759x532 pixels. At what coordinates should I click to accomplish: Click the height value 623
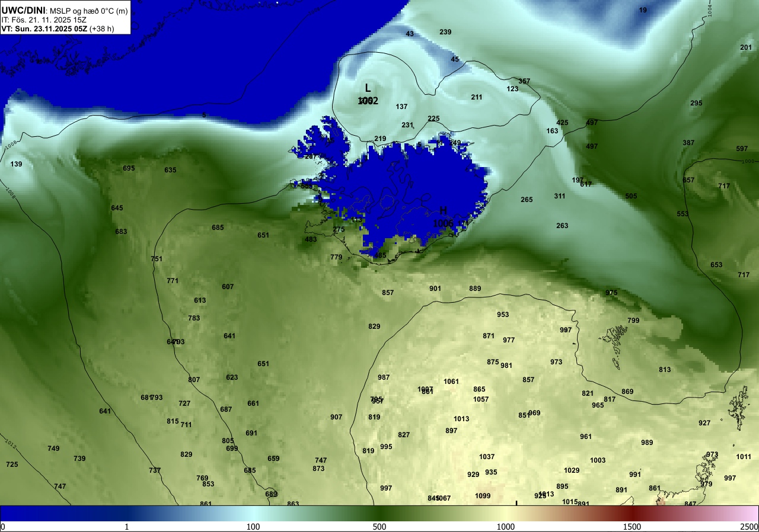tap(232, 377)
